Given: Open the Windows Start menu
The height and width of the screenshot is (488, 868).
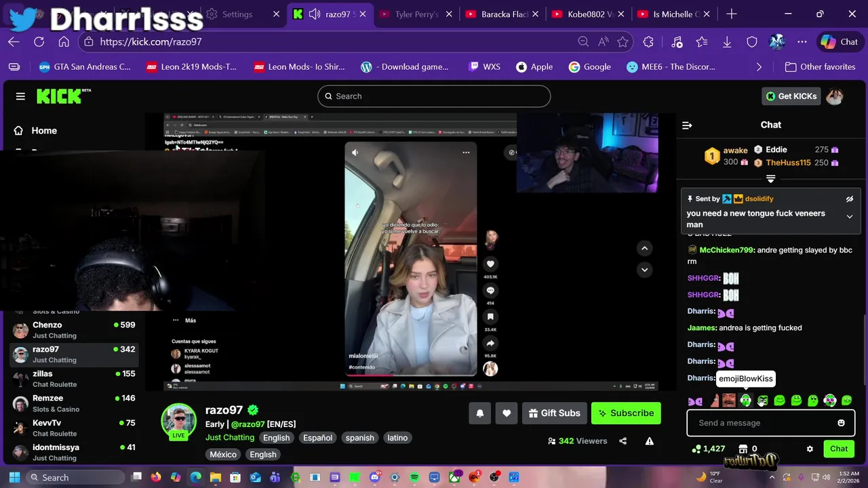Looking at the screenshot, I should point(14,477).
